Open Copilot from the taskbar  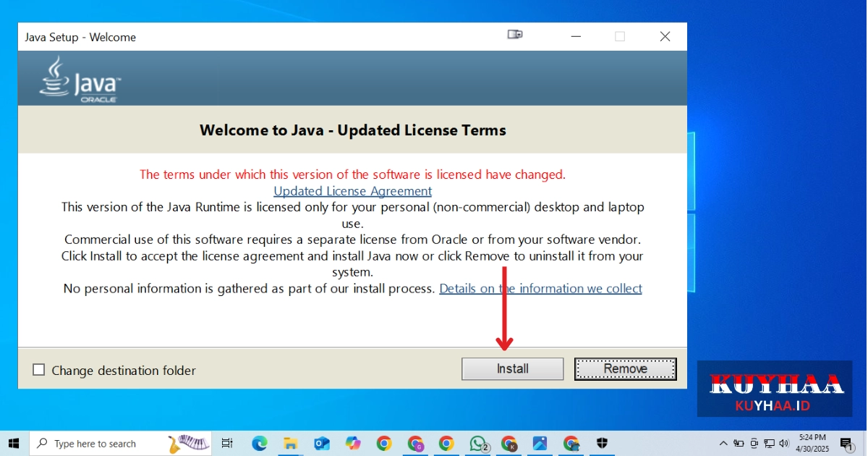[x=353, y=443]
